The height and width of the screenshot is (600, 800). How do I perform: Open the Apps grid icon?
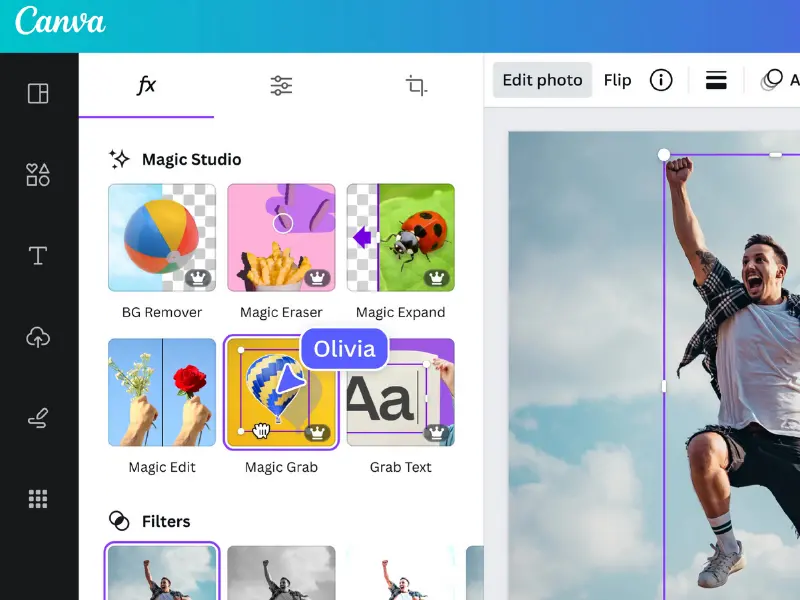coord(38,498)
